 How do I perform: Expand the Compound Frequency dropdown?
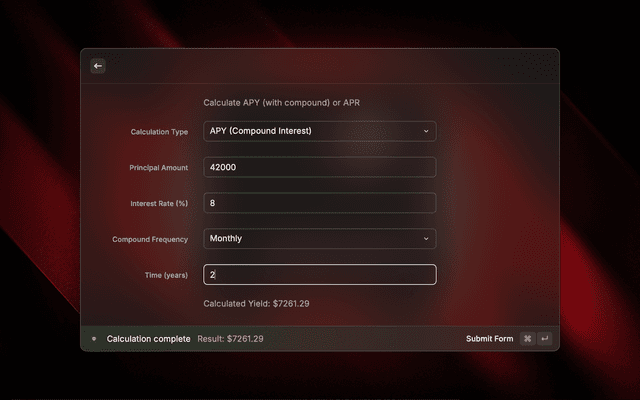(319, 239)
